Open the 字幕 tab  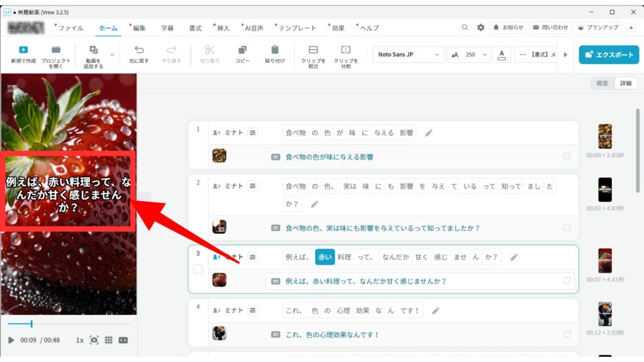click(x=167, y=28)
